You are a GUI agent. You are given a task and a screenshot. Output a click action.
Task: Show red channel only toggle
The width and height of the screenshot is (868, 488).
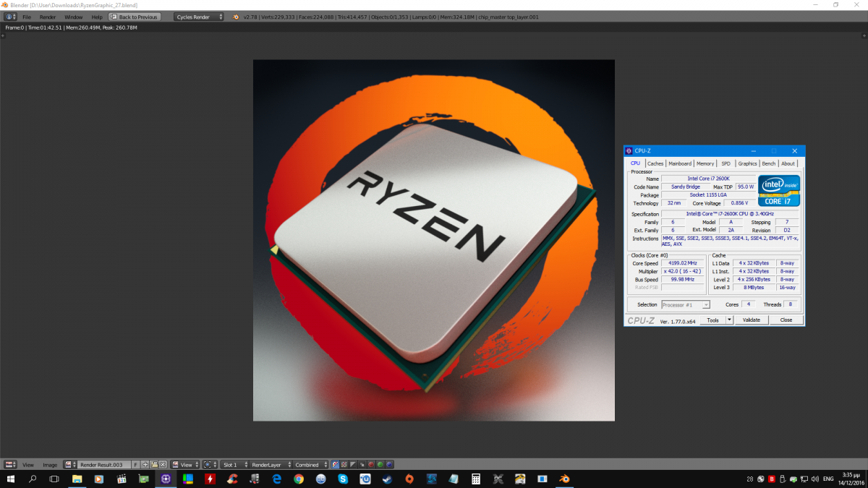click(371, 465)
